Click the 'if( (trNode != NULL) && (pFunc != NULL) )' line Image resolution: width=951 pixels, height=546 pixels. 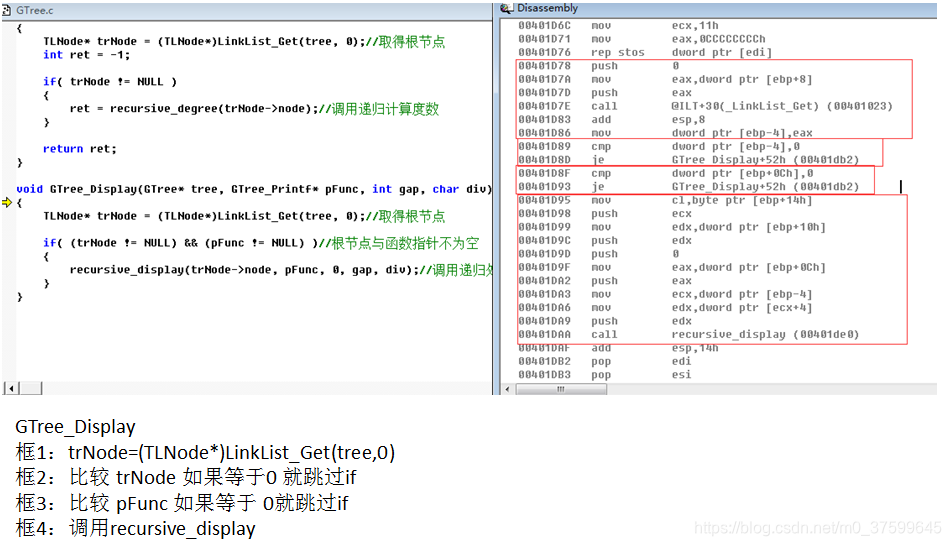pos(180,243)
